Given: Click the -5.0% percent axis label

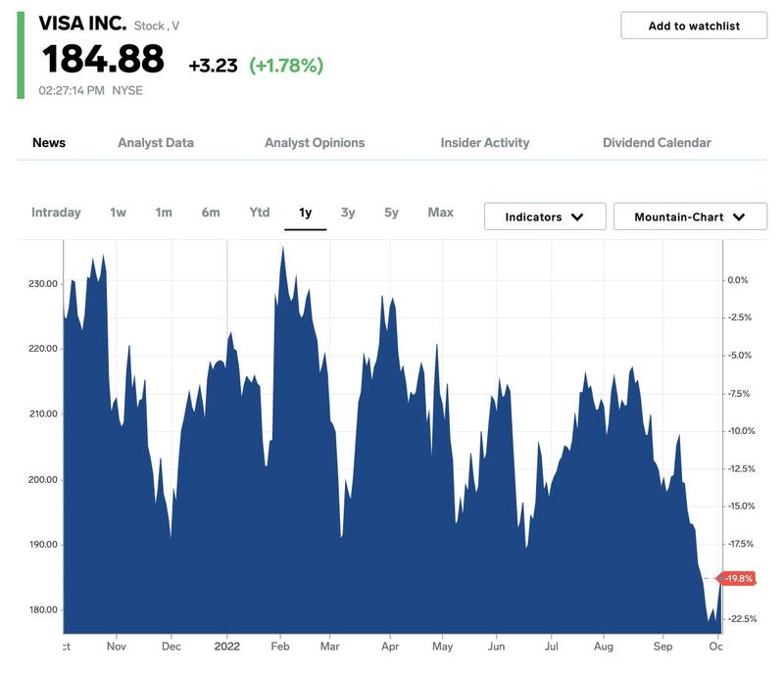Looking at the screenshot, I should (740, 356).
